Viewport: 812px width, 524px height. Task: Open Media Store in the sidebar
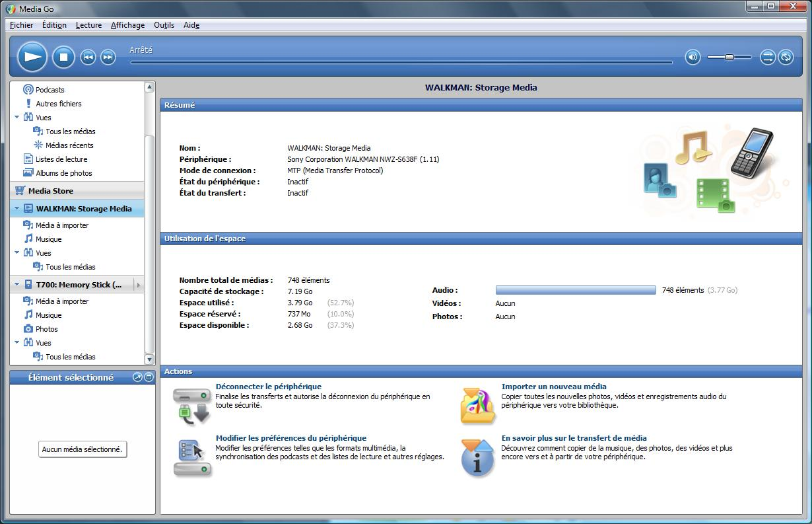click(x=50, y=191)
